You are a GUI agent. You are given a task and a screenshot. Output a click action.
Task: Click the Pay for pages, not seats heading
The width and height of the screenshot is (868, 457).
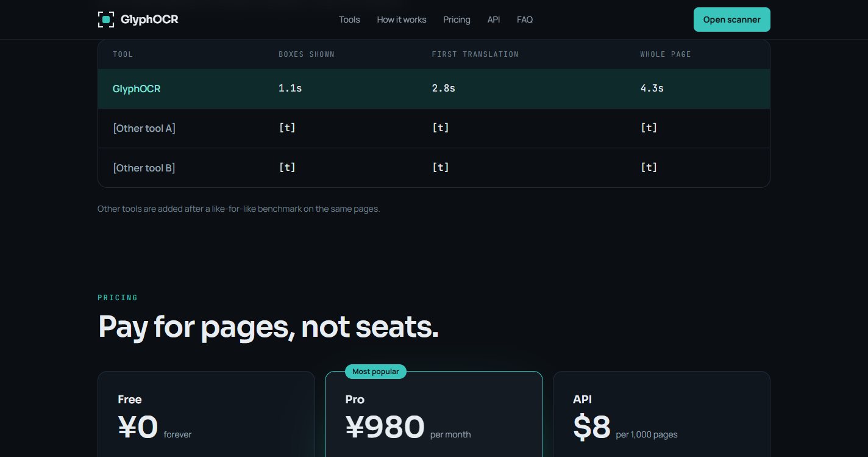[268, 327]
